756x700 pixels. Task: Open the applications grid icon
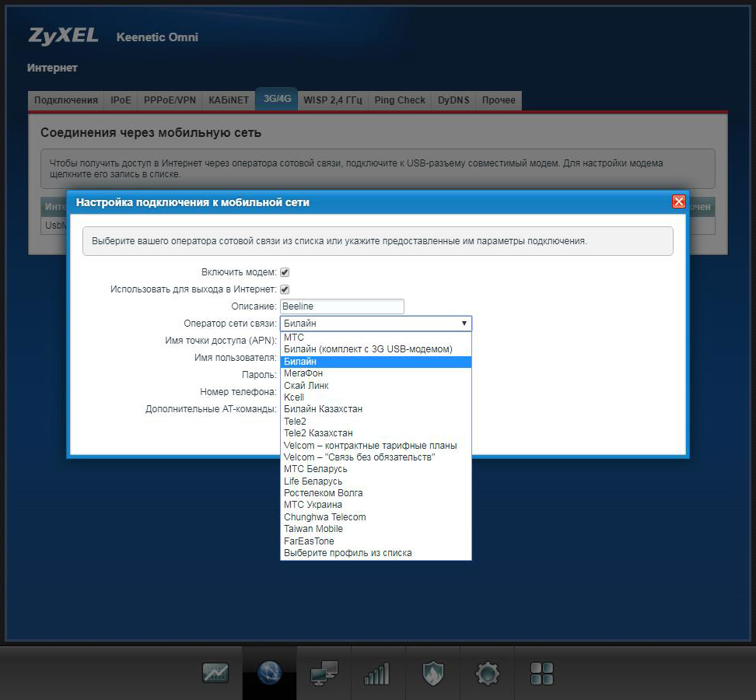541,673
